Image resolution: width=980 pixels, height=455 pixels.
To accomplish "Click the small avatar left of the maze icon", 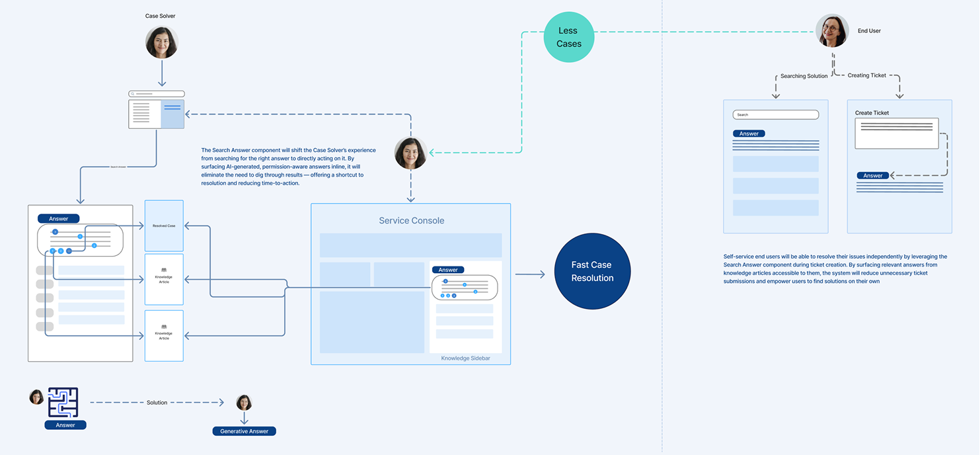I will [x=36, y=397].
